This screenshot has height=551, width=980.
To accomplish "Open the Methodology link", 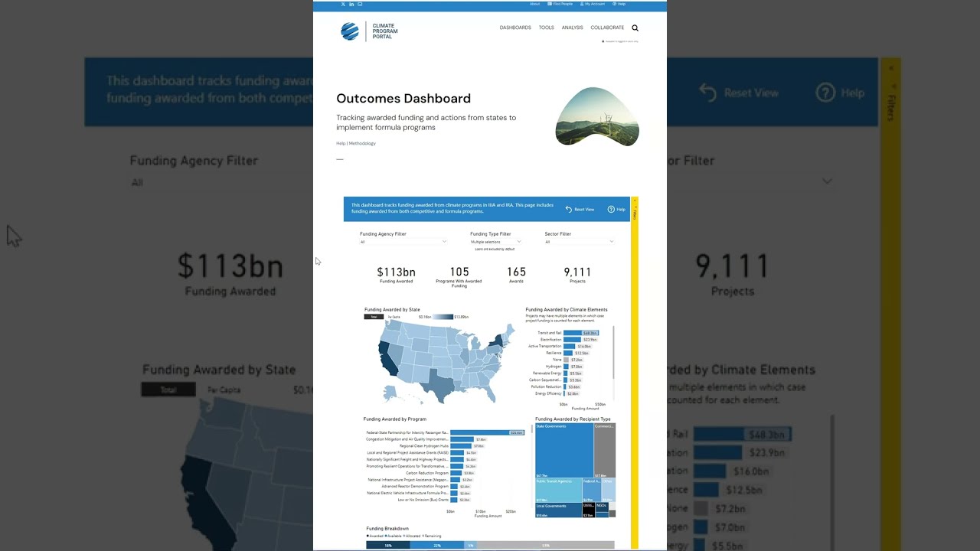I will pyautogui.click(x=362, y=143).
